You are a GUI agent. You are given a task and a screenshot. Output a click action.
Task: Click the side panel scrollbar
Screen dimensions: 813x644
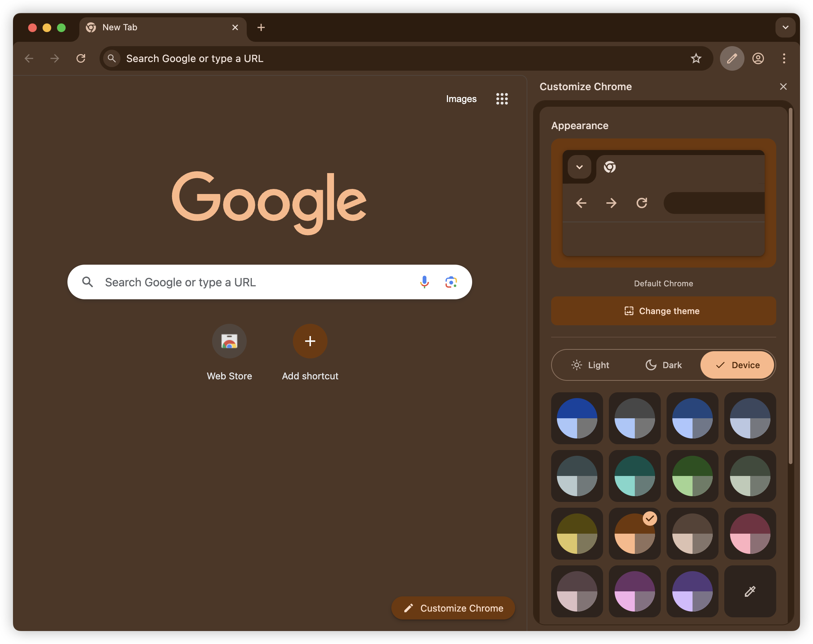tap(790, 286)
